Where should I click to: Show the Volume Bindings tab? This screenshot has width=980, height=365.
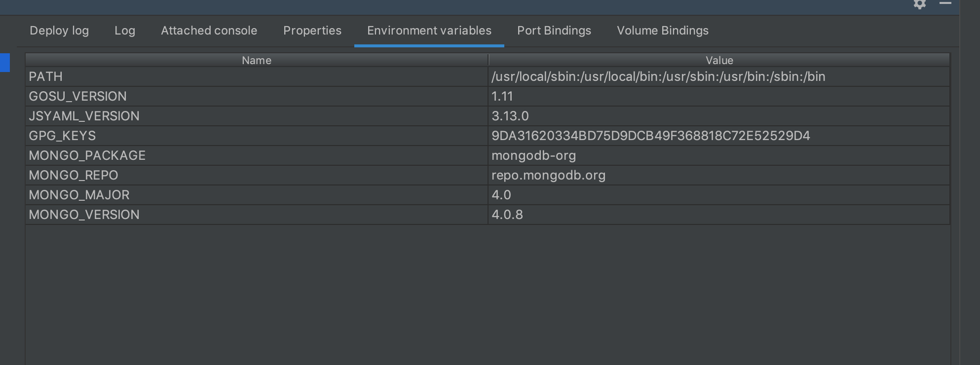(662, 31)
